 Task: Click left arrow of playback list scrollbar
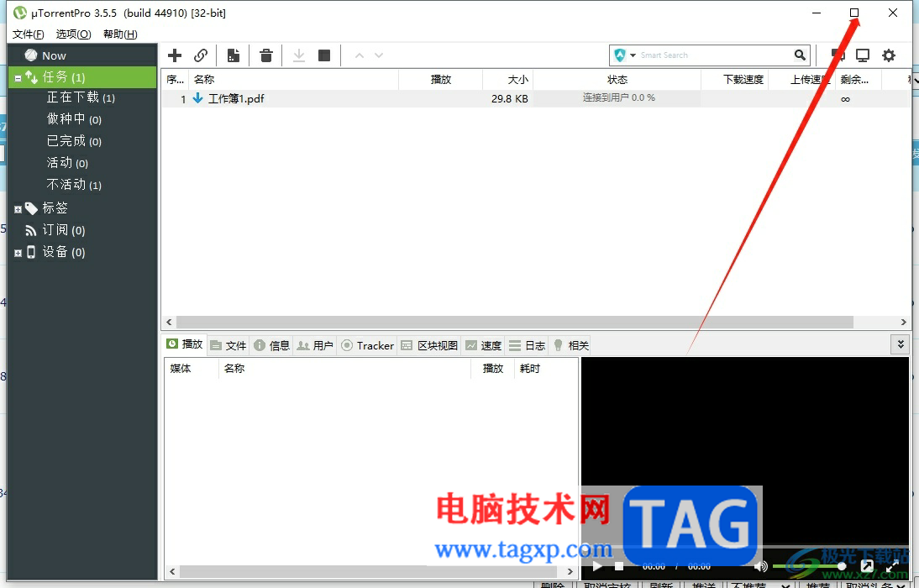coord(172,571)
